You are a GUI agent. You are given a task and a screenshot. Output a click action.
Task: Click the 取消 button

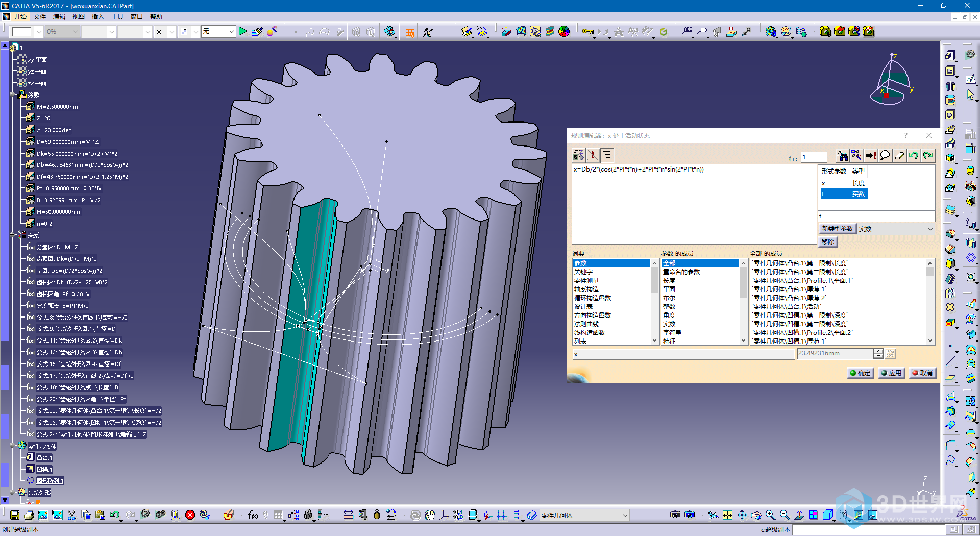(x=922, y=373)
